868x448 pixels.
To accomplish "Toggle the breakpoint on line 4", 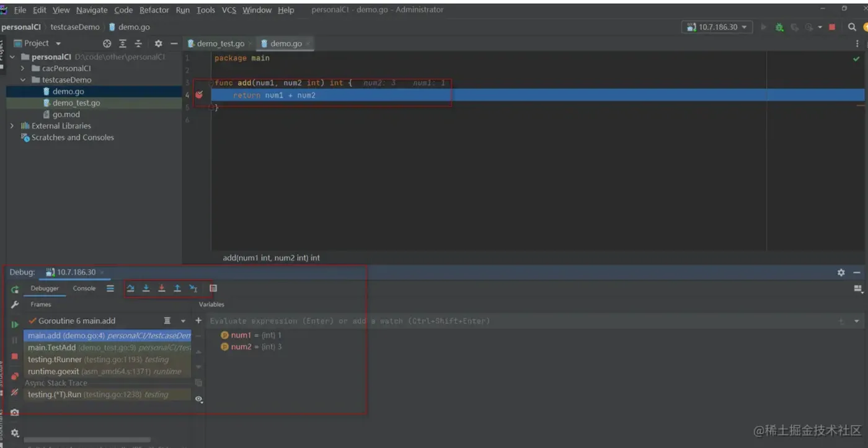I will (199, 95).
